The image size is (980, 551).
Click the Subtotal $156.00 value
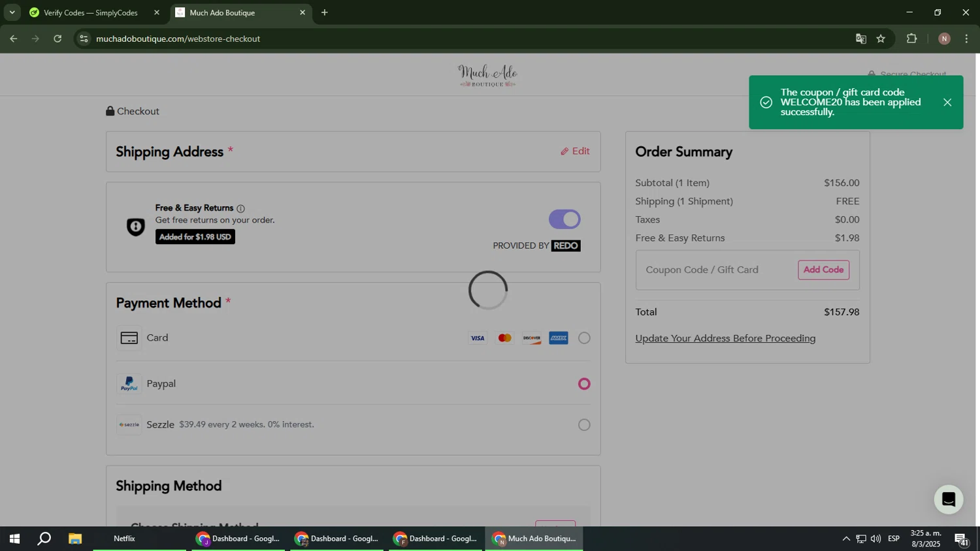pos(841,183)
